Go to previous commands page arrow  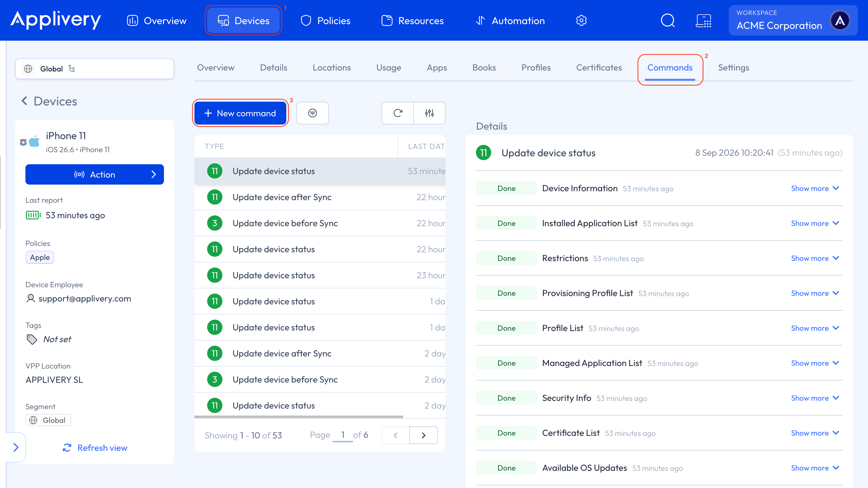[x=396, y=435]
